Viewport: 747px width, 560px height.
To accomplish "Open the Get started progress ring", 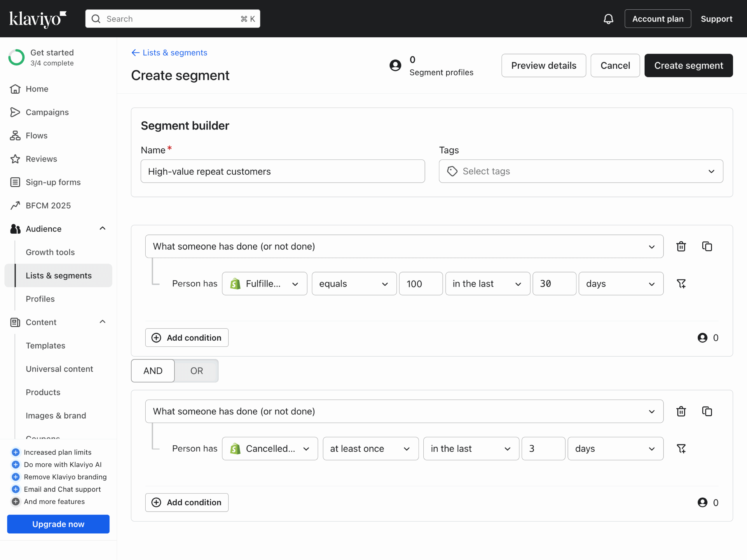I will point(17,57).
